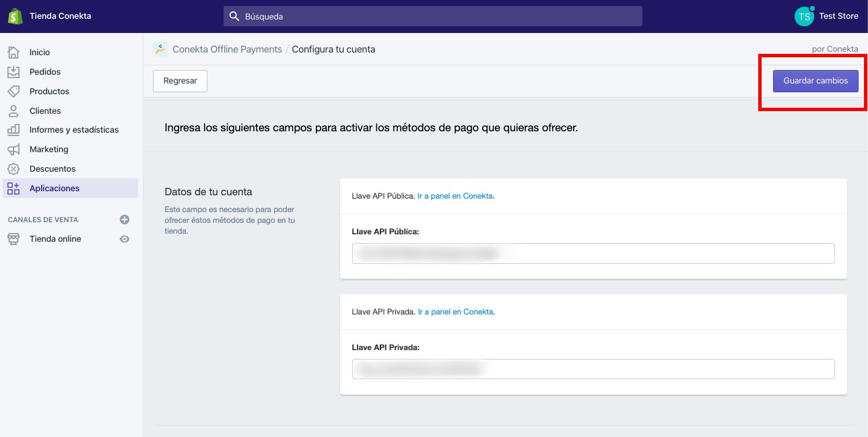Click the Datos de tu cuenta heading
The height and width of the screenshot is (437, 868).
click(208, 192)
